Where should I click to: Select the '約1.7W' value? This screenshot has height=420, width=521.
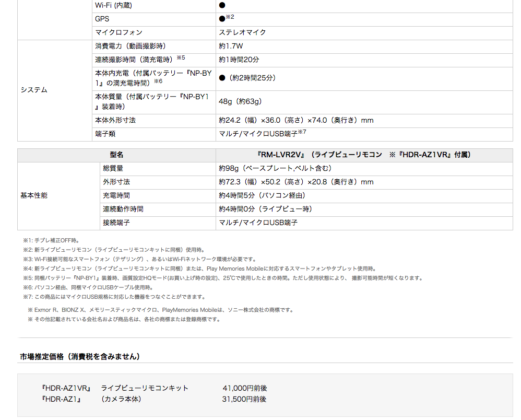(231, 46)
